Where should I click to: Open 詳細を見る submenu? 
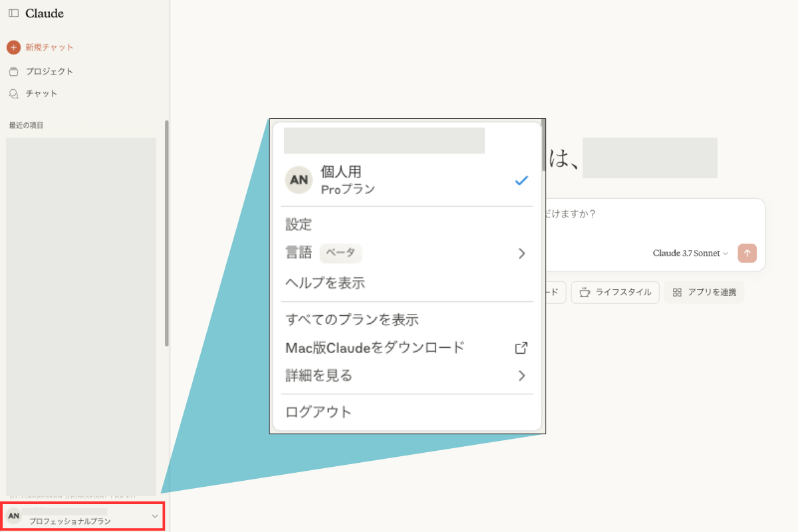point(406,376)
